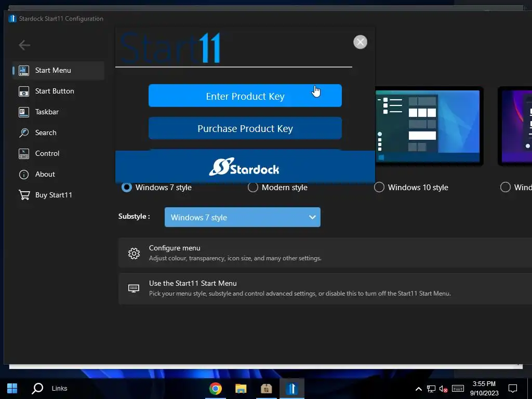This screenshot has height=399, width=532.
Task: Click the keyboard icon beside Use the Start11 Start Menu
Action: point(134,288)
